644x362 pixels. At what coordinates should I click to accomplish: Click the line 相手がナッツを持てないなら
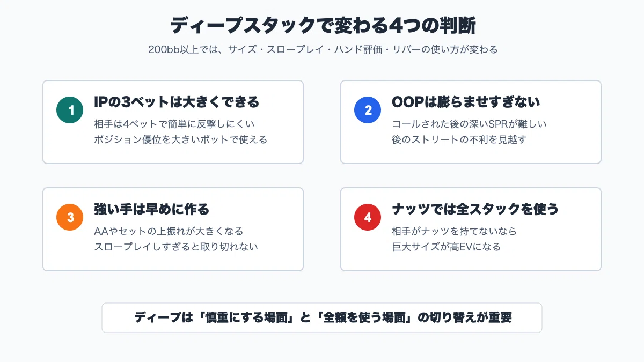[455, 231]
